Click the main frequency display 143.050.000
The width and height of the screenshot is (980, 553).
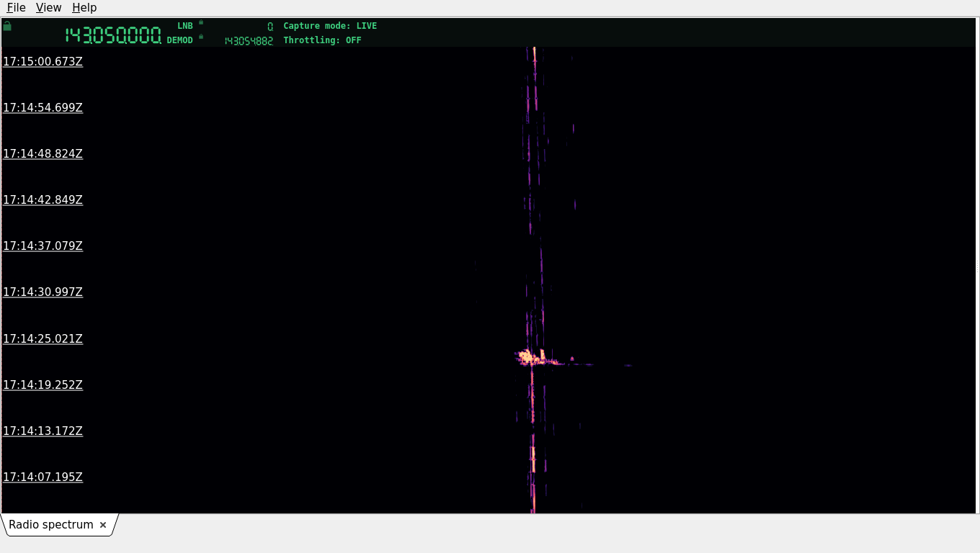pyautogui.click(x=113, y=35)
